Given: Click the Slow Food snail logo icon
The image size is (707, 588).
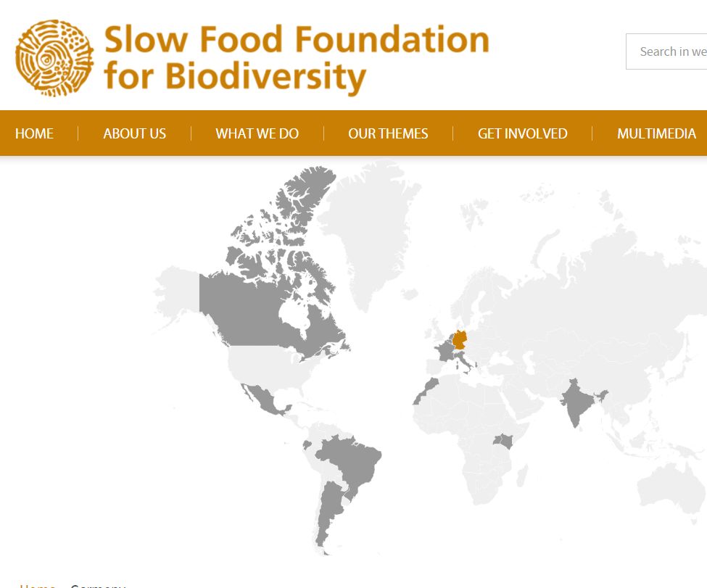Looking at the screenshot, I should pyautogui.click(x=54, y=58).
